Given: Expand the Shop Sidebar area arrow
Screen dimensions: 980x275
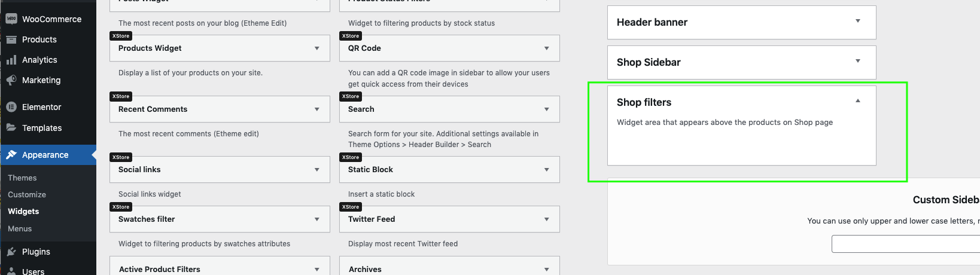Looking at the screenshot, I should 858,61.
